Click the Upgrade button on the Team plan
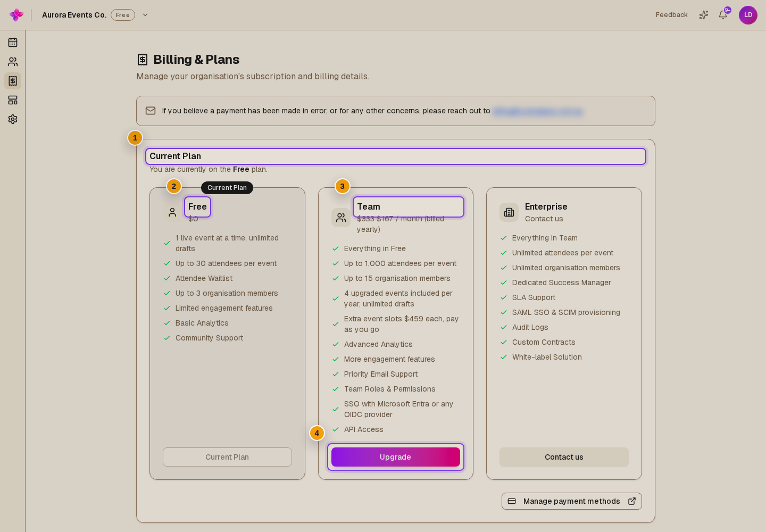Image resolution: width=766 pixels, height=532 pixels. coord(396,457)
